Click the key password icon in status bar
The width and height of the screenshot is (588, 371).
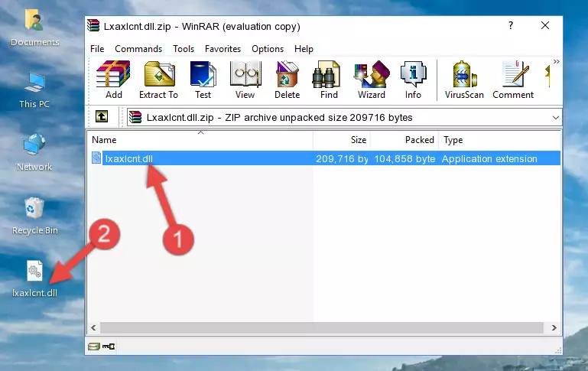(x=109, y=346)
